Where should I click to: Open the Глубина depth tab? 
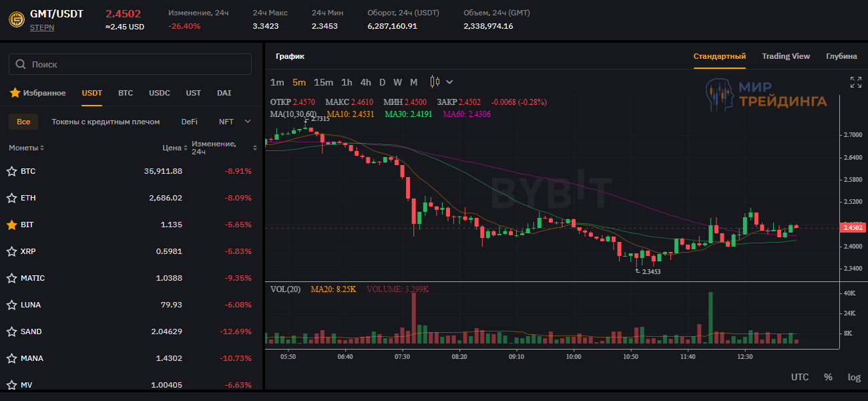(x=841, y=56)
